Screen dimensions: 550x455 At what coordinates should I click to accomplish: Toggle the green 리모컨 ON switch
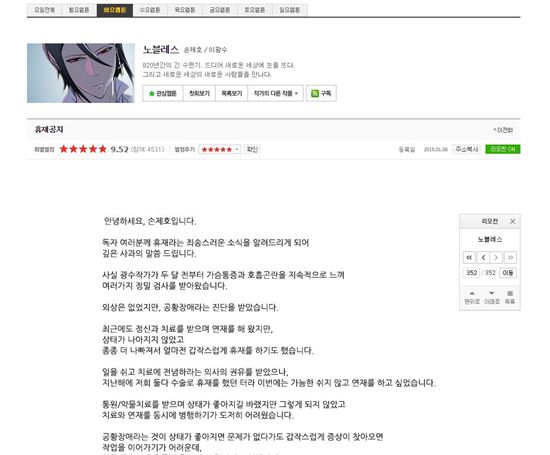point(503,149)
